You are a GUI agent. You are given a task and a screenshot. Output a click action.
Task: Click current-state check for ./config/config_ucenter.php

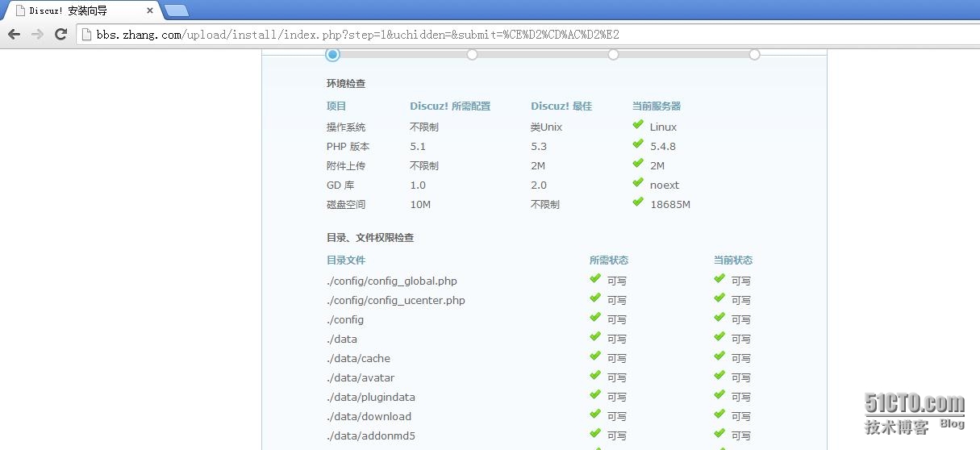tap(719, 298)
